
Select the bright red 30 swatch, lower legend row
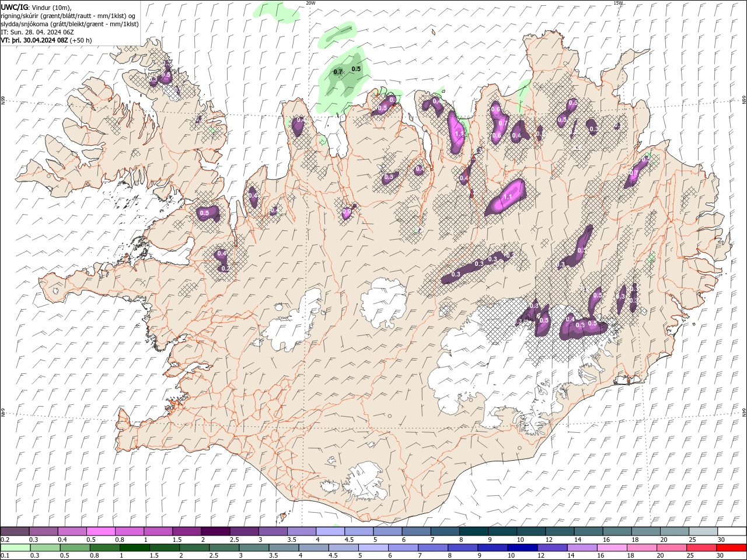click(731, 548)
